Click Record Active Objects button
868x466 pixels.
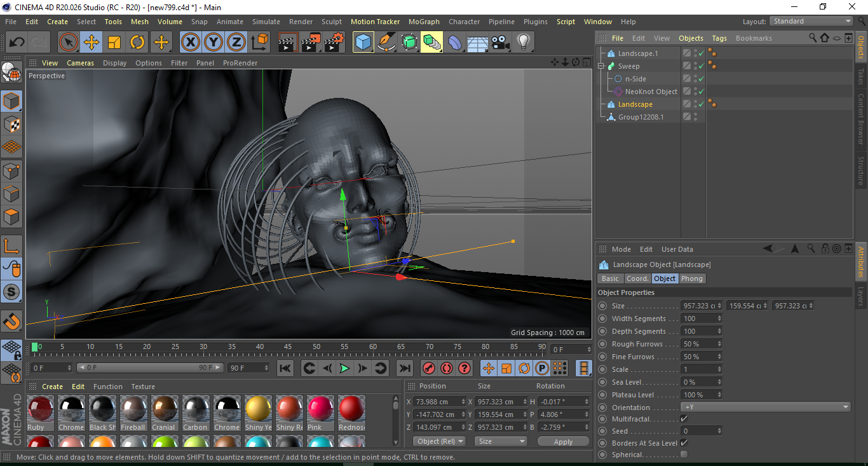[429, 367]
